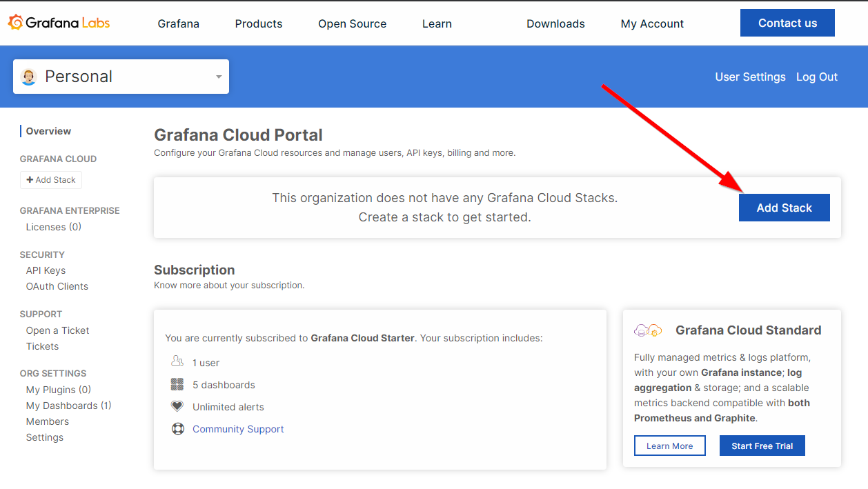Click the Contact us button
The image size is (868, 489).
click(787, 23)
